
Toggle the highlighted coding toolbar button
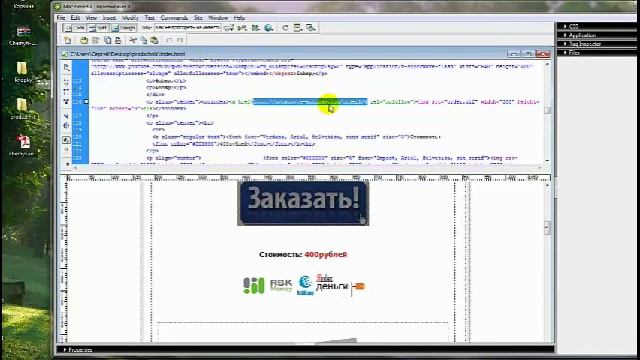67,140
